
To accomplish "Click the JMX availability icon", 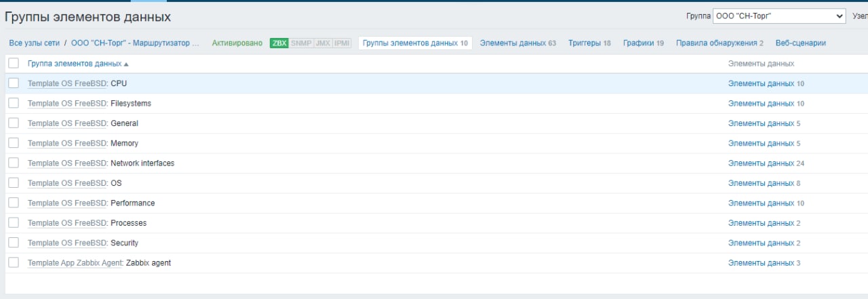I will tap(323, 43).
